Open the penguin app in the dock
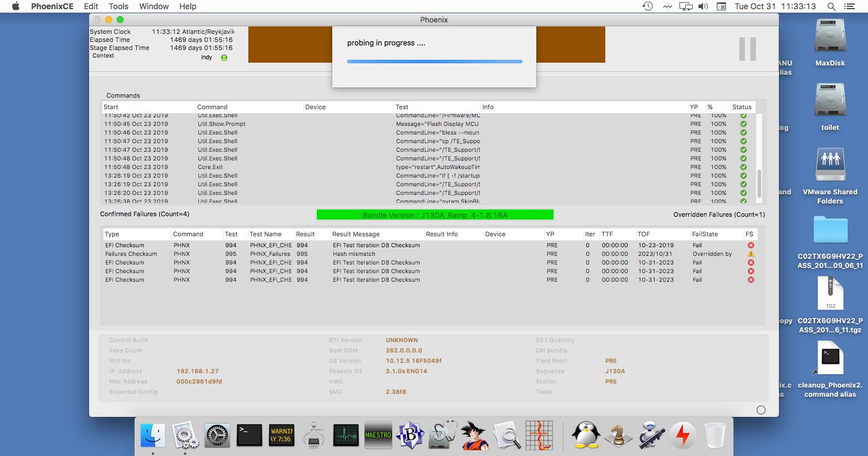 coord(585,435)
